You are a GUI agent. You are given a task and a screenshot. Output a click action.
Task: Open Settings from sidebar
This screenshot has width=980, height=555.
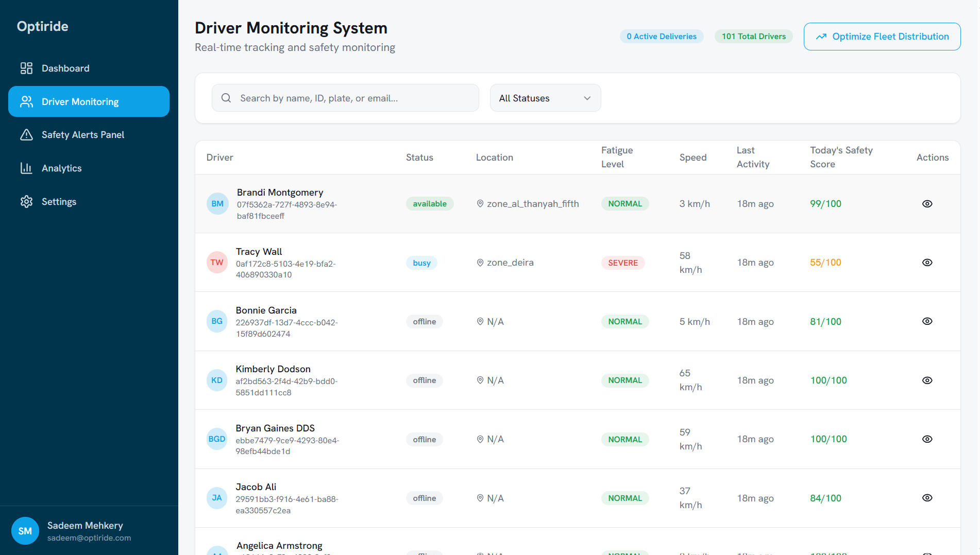[89, 201]
